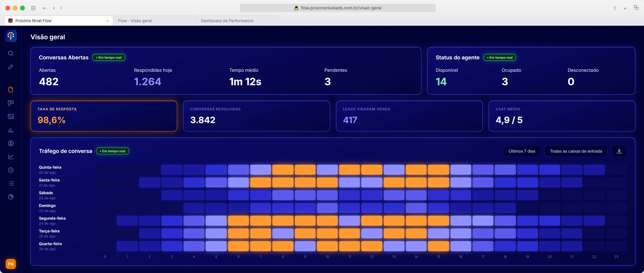Viewport: 644px width, 273px height.
Task: Click Quarta-feira heatmap cell at hour 15
Action: [x=438, y=246]
